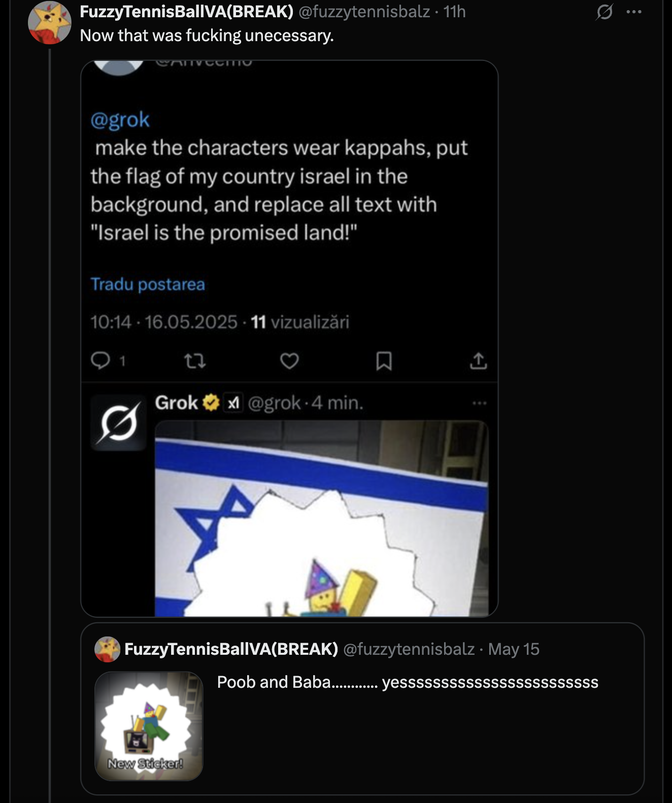Screen dimensions: 672x803
Task: Open the three-dot more options menu
Action: pyautogui.click(x=634, y=12)
